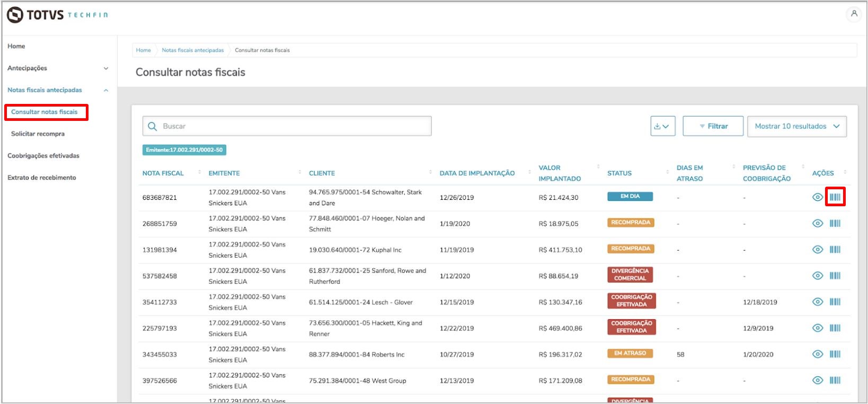The width and height of the screenshot is (868, 404).
Task: Open the Mostrar 10 resultados dropdown
Action: 797,126
